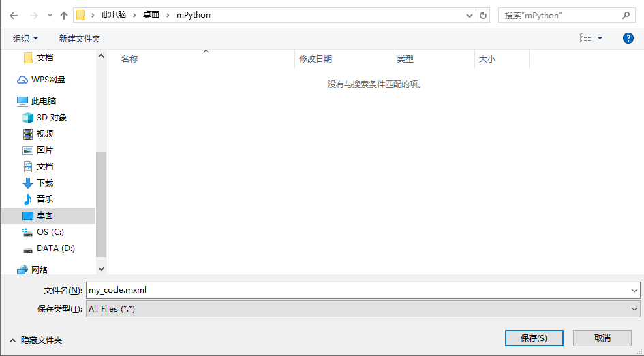Click mPython in the address path
Viewport: 644px width, 356px height.
click(x=194, y=15)
